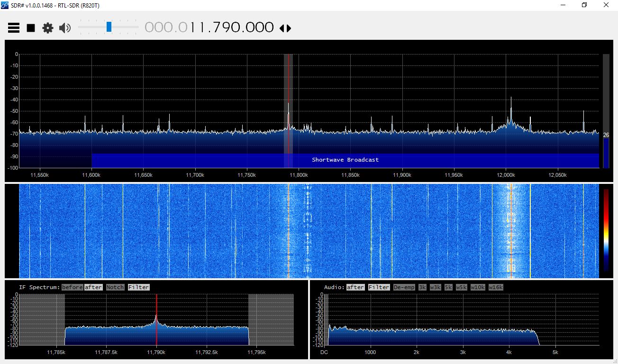Minimize the SDR# window

pos(563,5)
